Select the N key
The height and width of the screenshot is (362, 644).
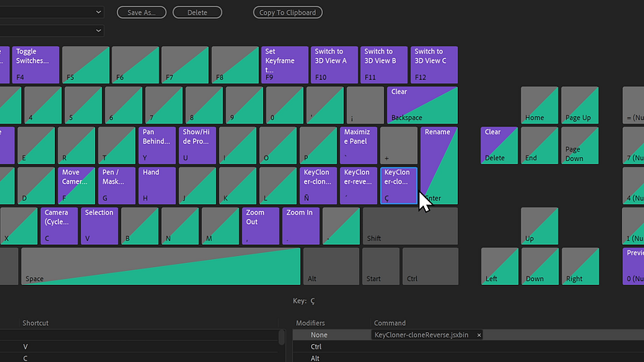[x=180, y=225]
